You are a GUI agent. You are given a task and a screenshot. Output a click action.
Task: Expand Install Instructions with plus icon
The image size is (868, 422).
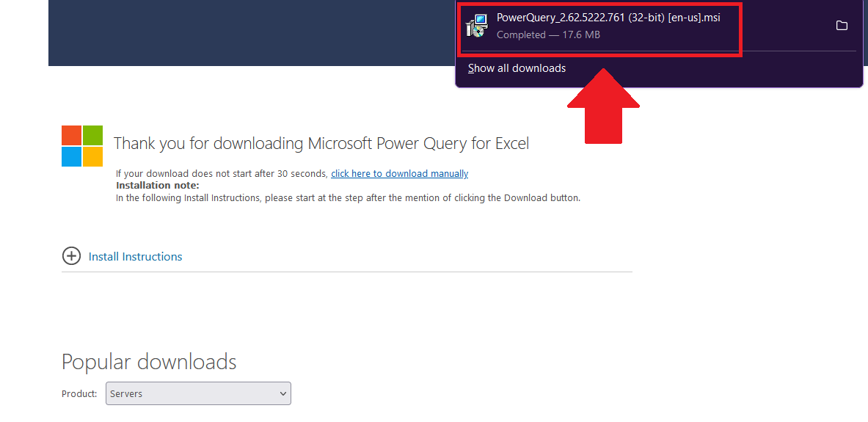71,256
